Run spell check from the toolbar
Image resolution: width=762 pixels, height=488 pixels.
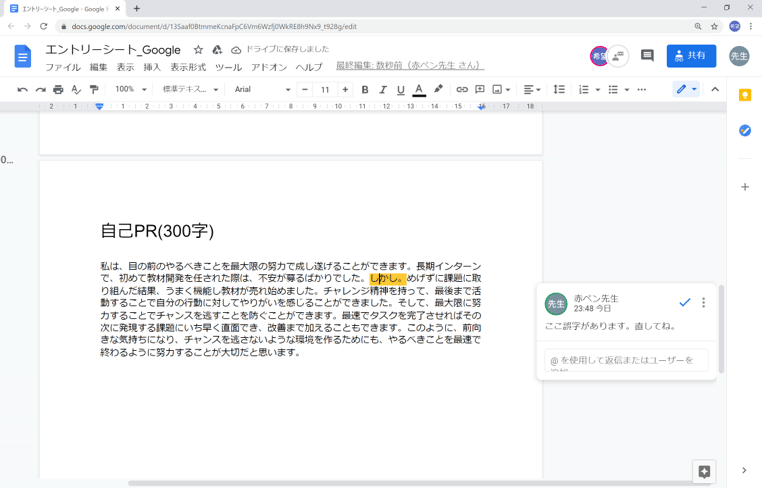pyautogui.click(x=76, y=89)
